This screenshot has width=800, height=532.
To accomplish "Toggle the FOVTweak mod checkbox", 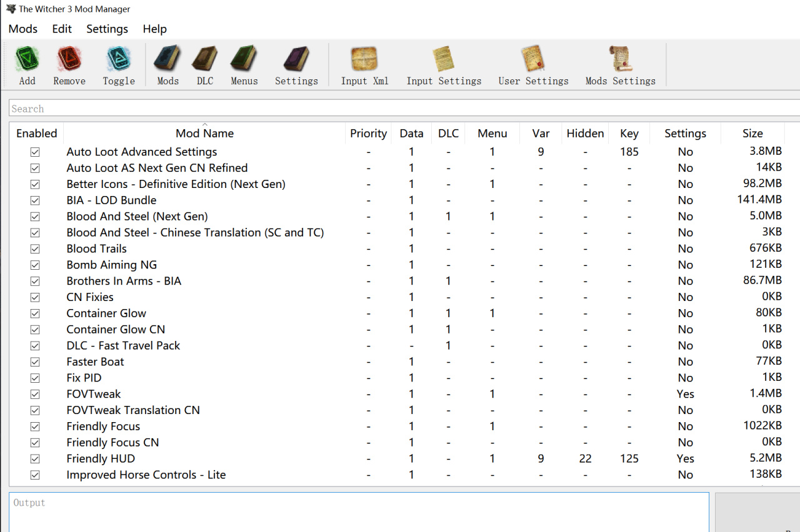I will click(35, 394).
